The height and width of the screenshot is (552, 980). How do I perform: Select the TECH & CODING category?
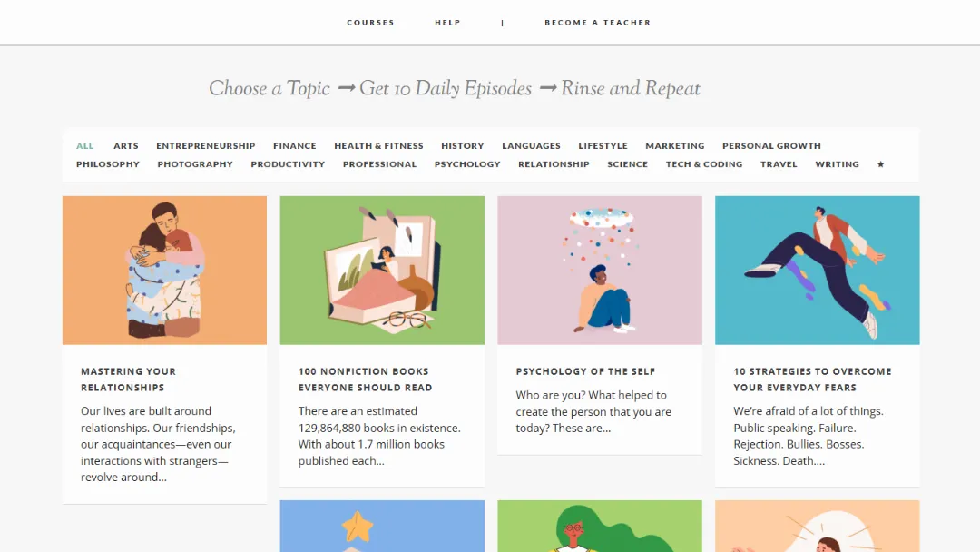click(x=704, y=164)
